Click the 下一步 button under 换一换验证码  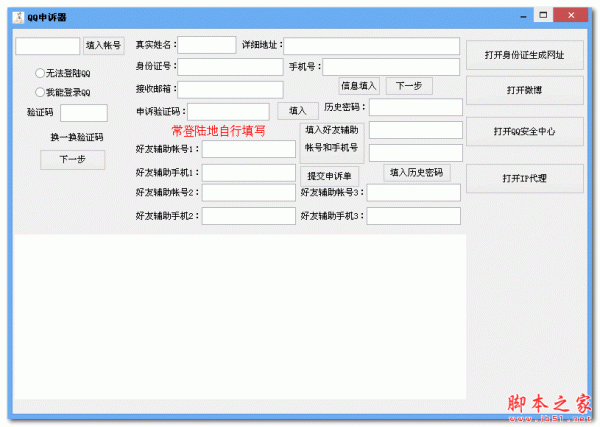73,160
